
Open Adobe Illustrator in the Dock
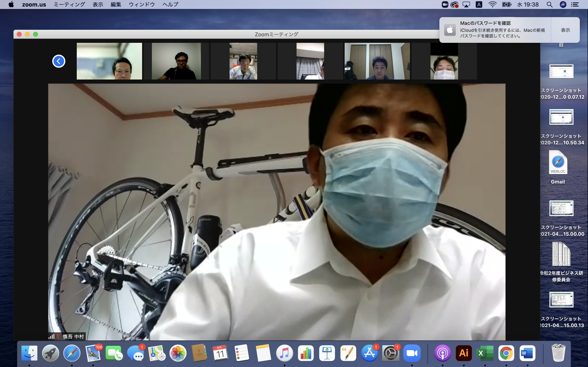tap(464, 353)
